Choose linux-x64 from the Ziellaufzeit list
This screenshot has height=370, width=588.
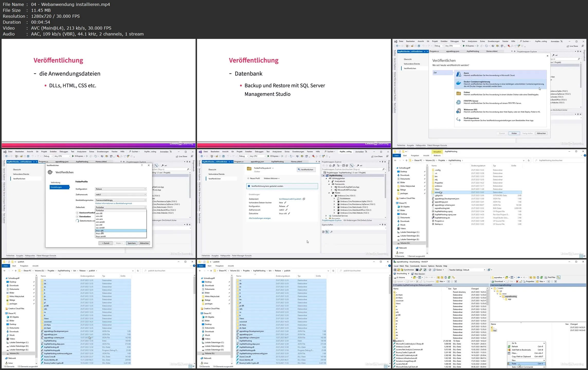tap(121, 231)
